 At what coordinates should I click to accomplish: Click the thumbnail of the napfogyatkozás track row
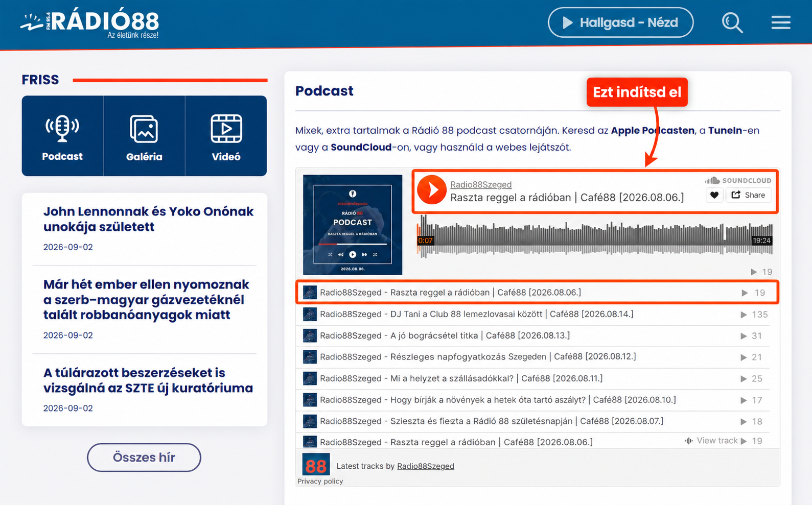click(310, 357)
